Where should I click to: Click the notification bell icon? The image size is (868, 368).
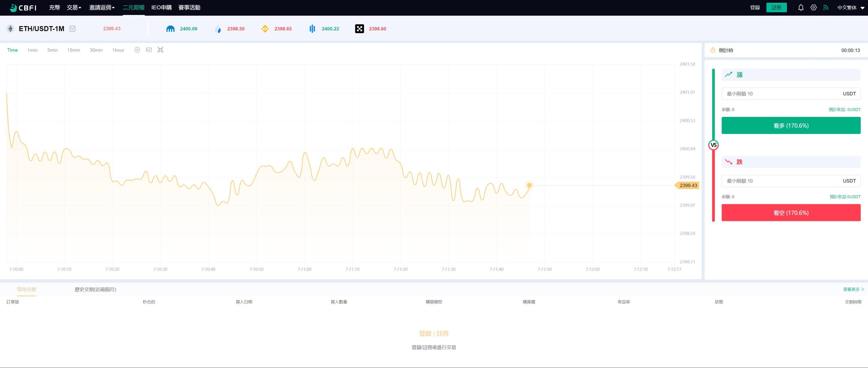click(801, 7)
